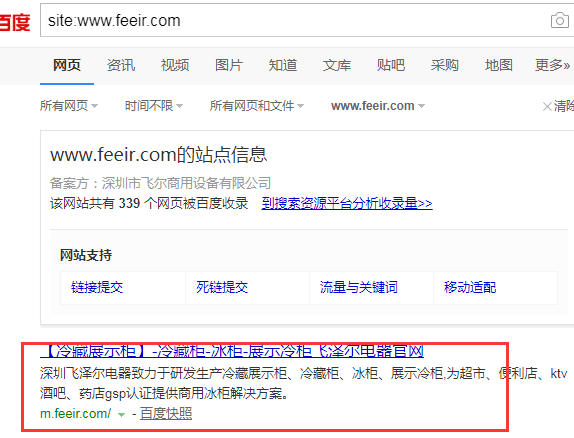Open the 文库 tab
Screen dimensions: 574x438
point(337,65)
